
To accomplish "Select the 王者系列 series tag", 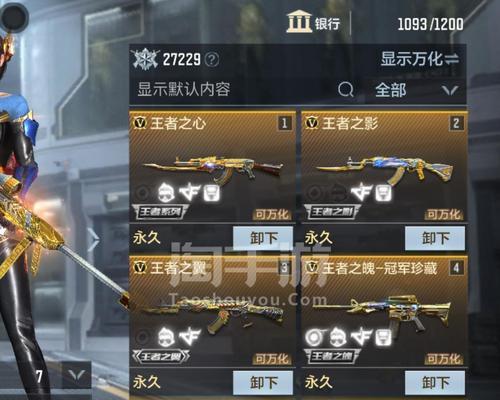I will tap(160, 212).
